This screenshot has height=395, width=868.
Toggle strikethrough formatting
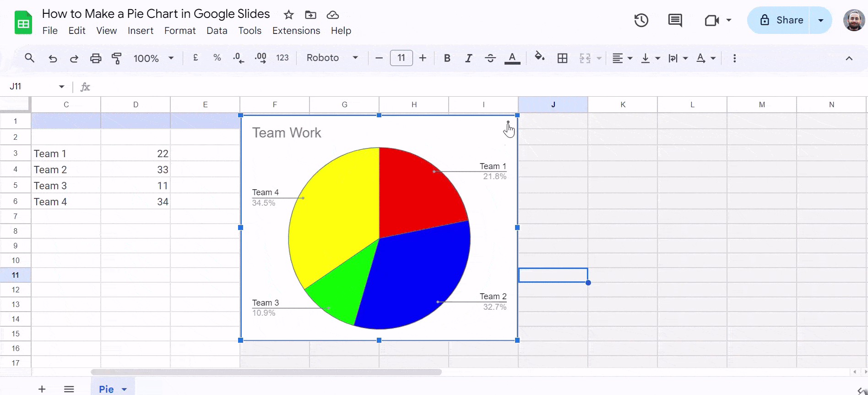(490, 58)
